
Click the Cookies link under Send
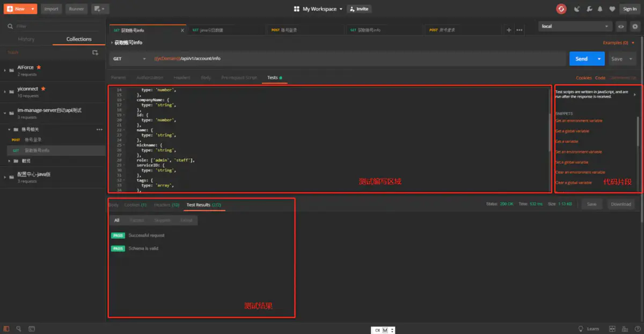coord(584,78)
